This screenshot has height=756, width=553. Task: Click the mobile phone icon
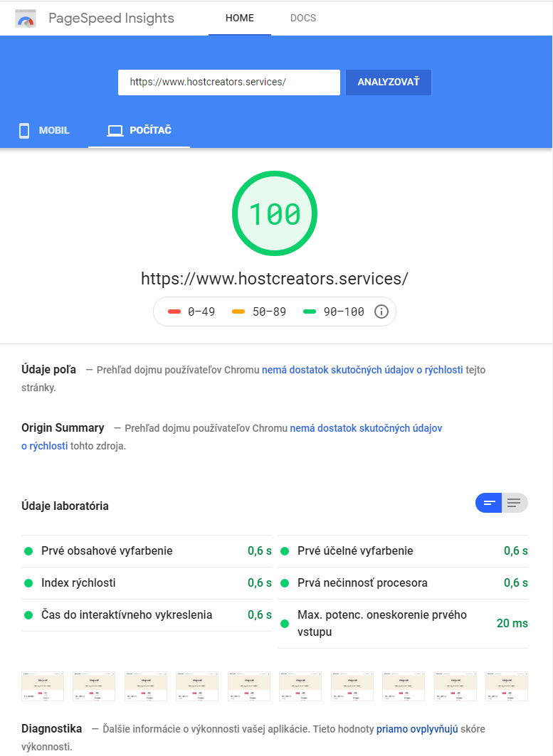24,131
